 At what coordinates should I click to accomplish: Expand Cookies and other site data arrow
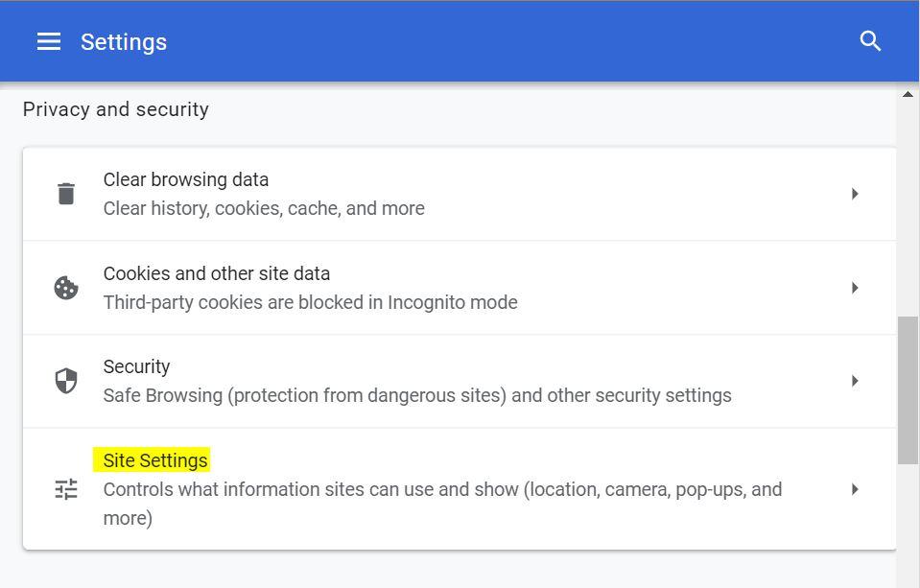tap(855, 288)
